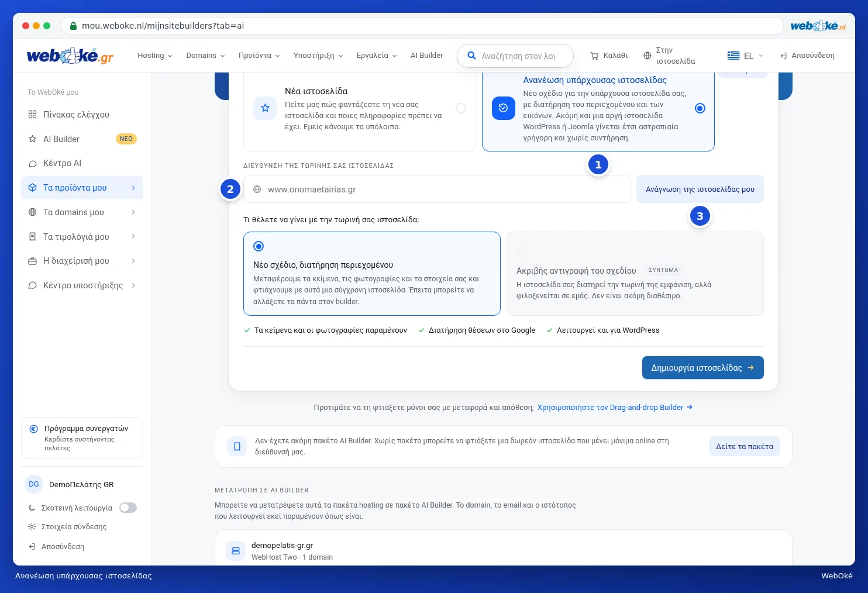Screen dimensions: 868x593
Task: Click the Αποσύνδεση icon in top header
Action: coord(783,56)
